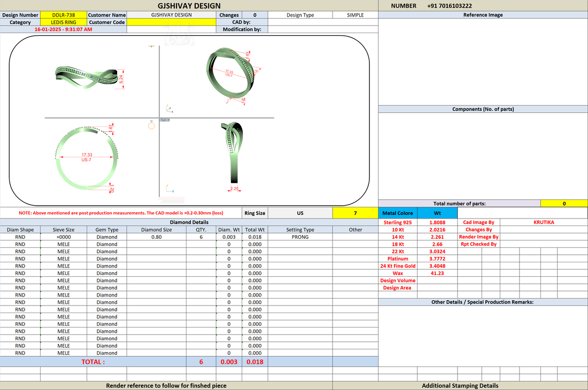Click the KRUTIKA cell next to Cad Image By
Image resolution: width=588 pixels, height=390 pixels.
(x=544, y=222)
